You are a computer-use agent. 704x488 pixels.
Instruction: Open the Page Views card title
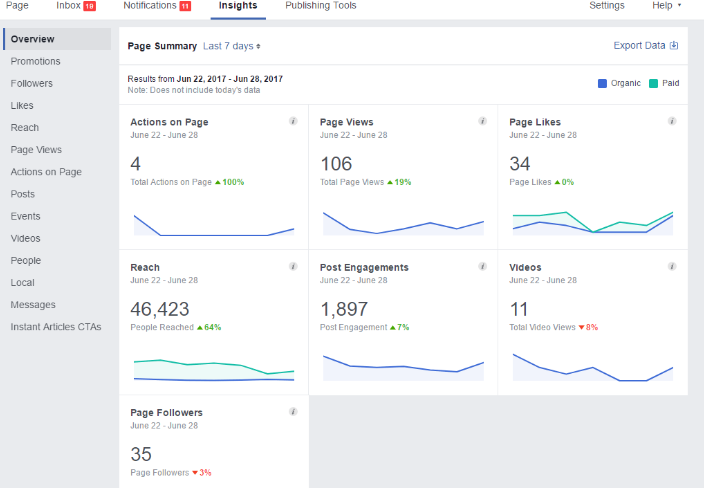(x=347, y=122)
